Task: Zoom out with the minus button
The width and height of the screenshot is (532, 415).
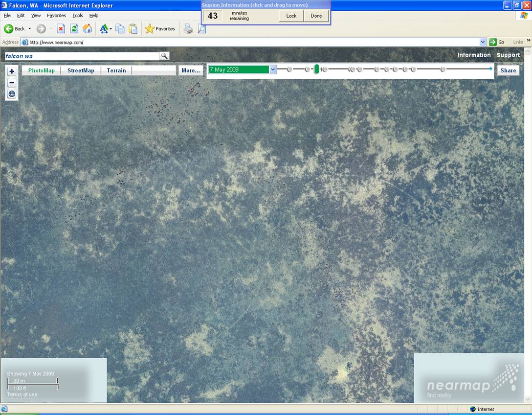Action: [12, 83]
